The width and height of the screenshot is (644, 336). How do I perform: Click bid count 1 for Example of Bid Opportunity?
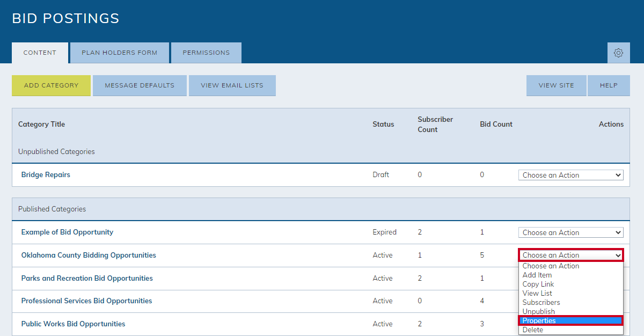tap(482, 232)
